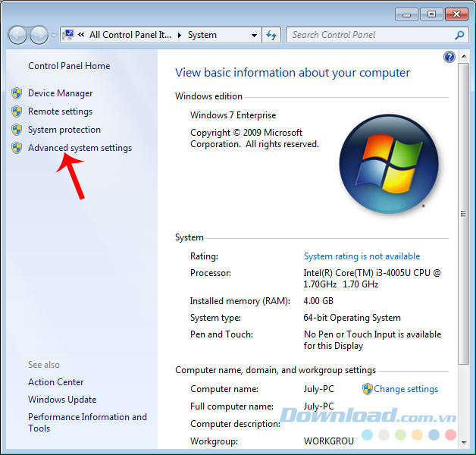Open Device Manager link
The height and width of the screenshot is (455, 476).
(x=61, y=93)
